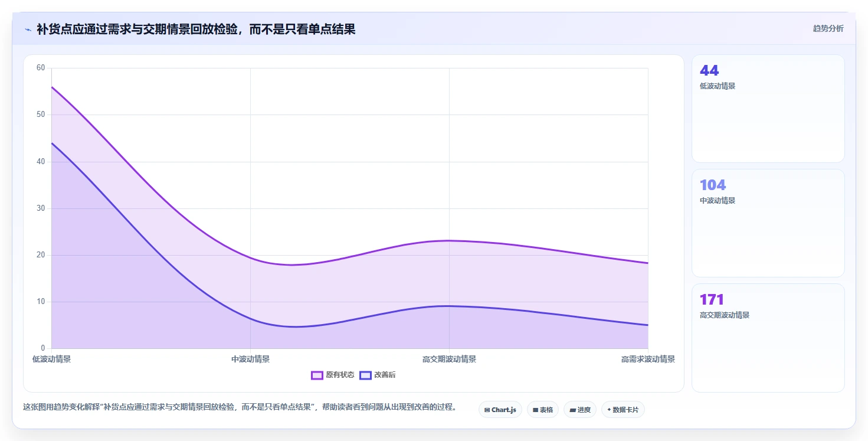
Task: Click the x-axis label 低波动情景
Action: tap(51, 359)
